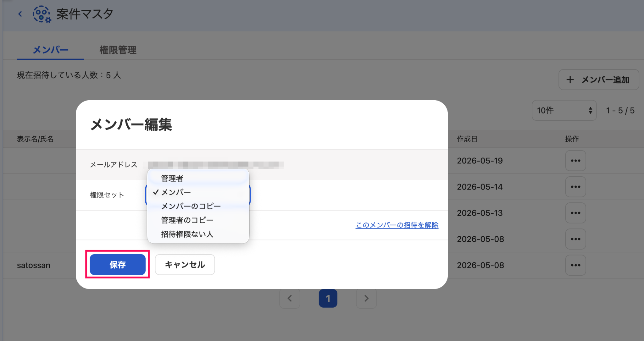Image resolution: width=644 pixels, height=341 pixels.
Task: Go to the next page arrow
Action: [366, 298]
